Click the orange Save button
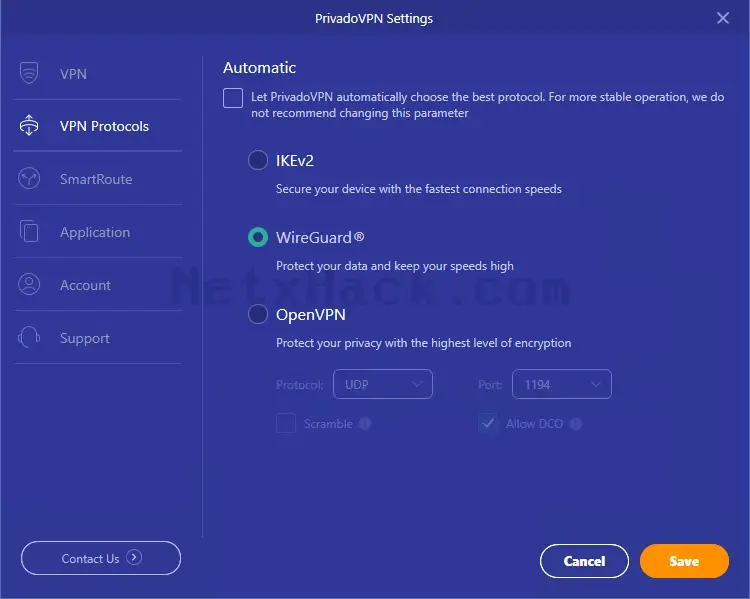Image resolution: width=750 pixels, height=599 pixels. (x=684, y=561)
